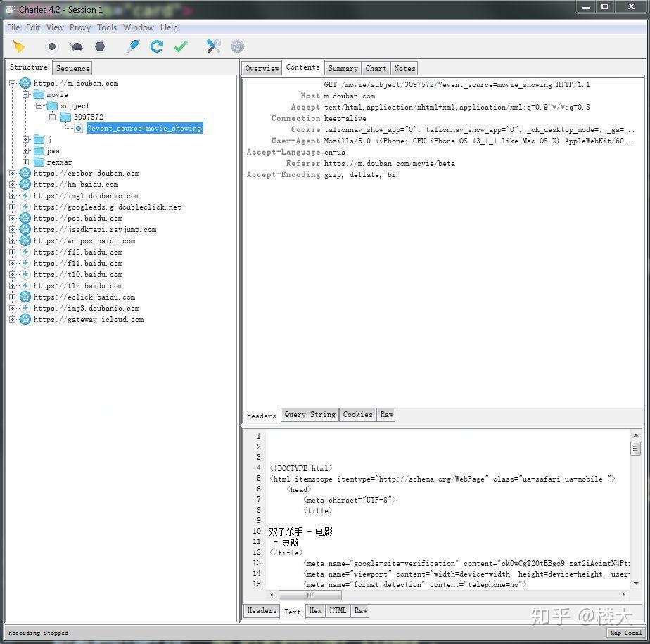Toggle throttling with the turtle icon
Screen dimensions: 650x644
click(x=76, y=46)
